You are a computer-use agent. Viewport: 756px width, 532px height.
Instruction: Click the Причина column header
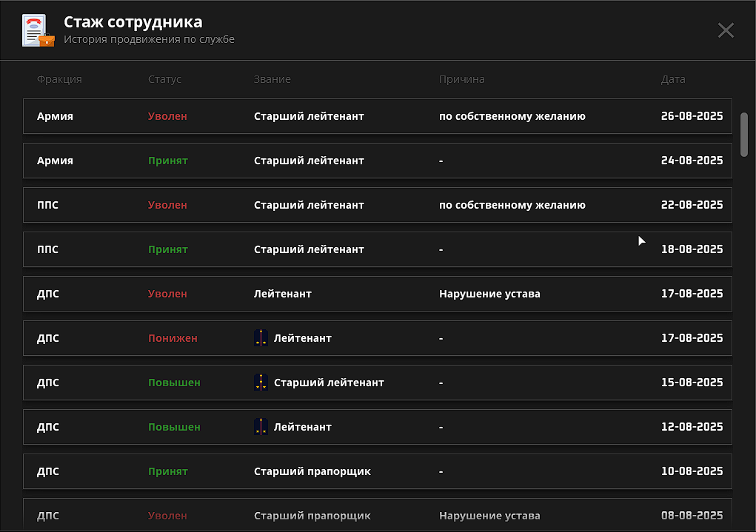point(461,79)
